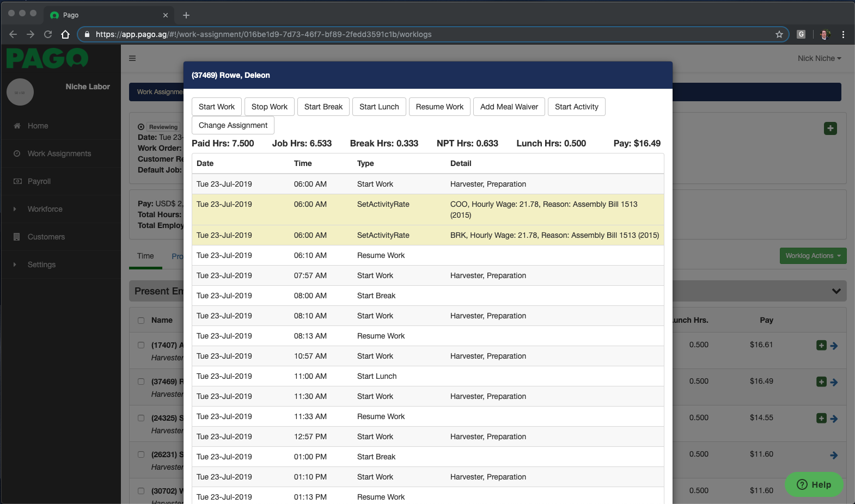Go forward with browser forward arrow
This screenshot has height=504, width=855.
(x=30, y=34)
